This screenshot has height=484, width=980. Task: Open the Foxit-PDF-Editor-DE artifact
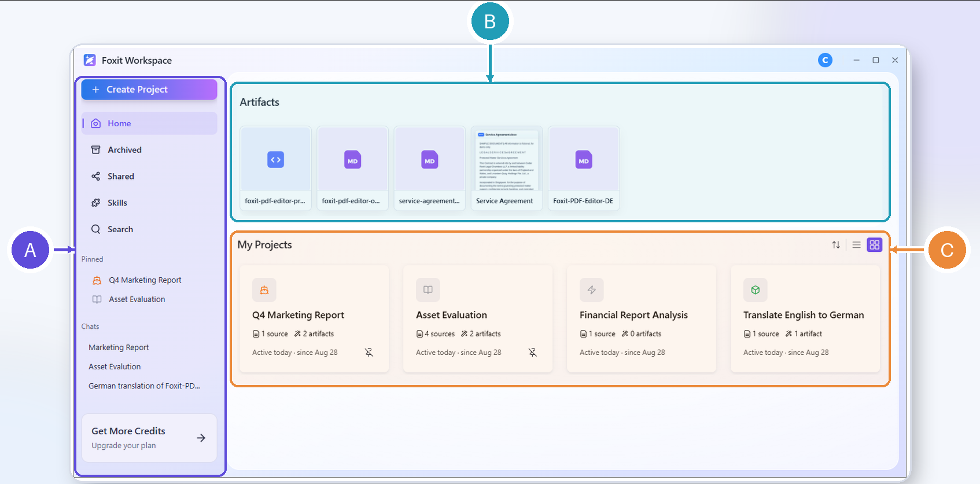coord(584,168)
